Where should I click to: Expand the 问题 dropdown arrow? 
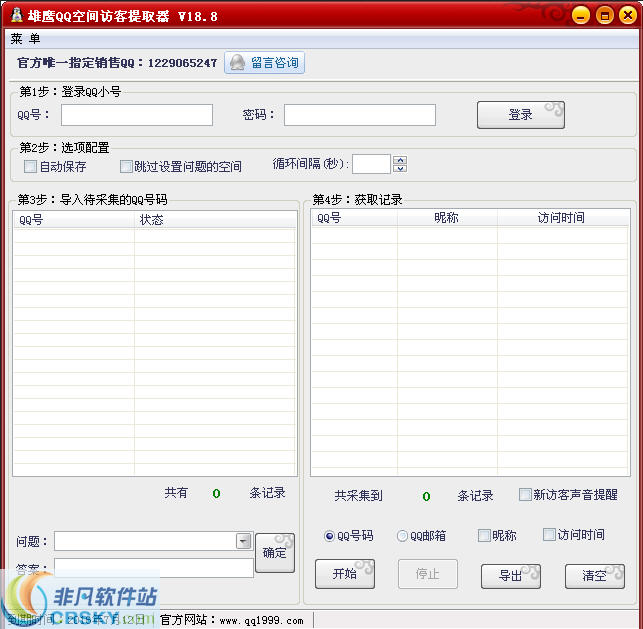(x=244, y=541)
